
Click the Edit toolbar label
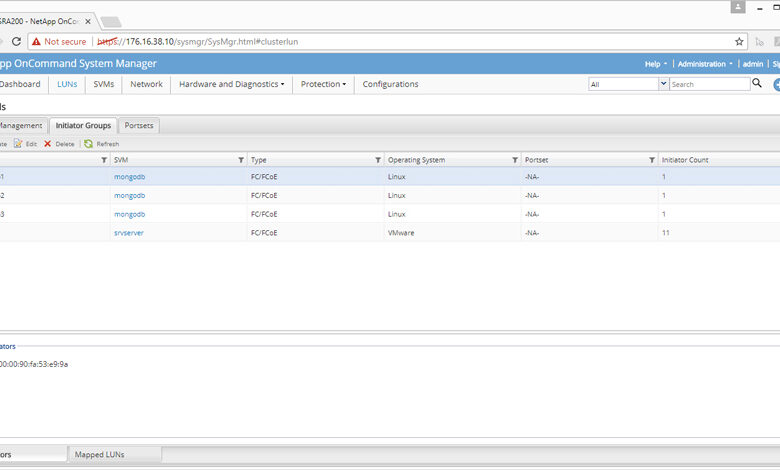pos(31,144)
